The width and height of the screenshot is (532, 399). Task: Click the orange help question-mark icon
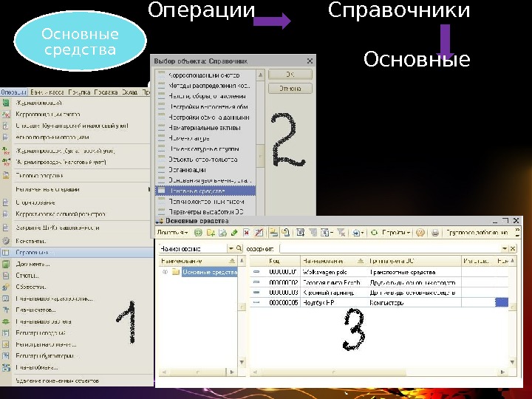click(x=420, y=233)
